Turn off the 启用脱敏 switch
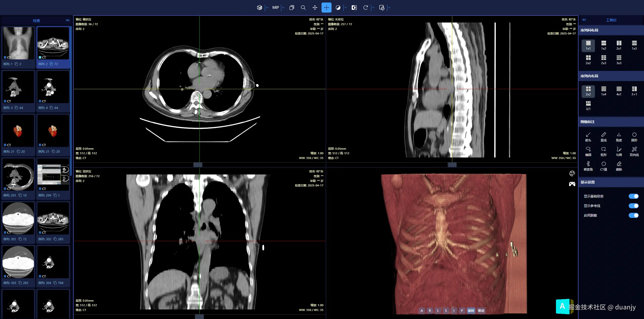Screen dimensions: 644x319 click(633, 215)
